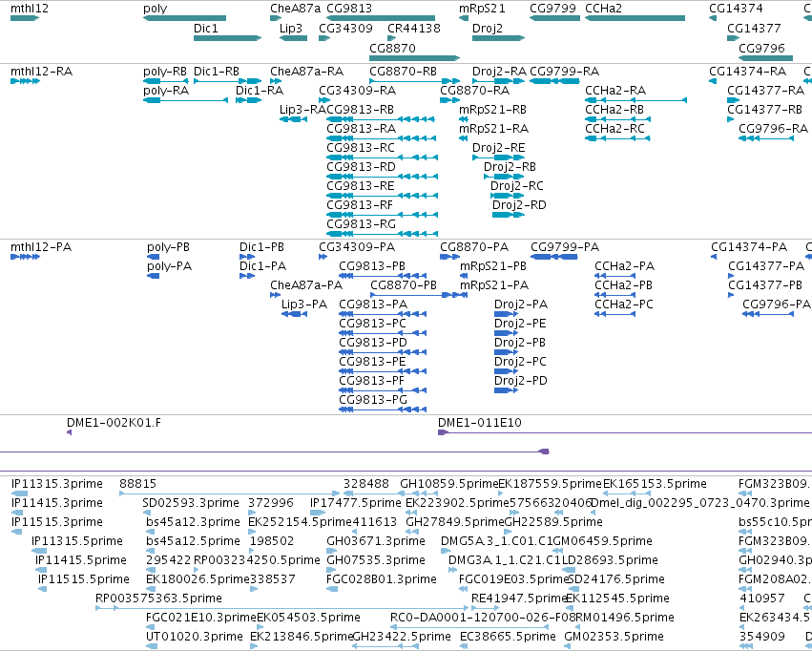This screenshot has width=812, height=651.
Task: Select the CG8870-PB protein label
Action: click(404, 285)
